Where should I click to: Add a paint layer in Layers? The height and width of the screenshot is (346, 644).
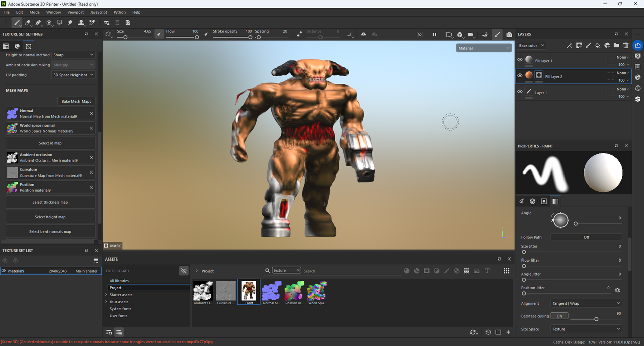pos(588,45)
